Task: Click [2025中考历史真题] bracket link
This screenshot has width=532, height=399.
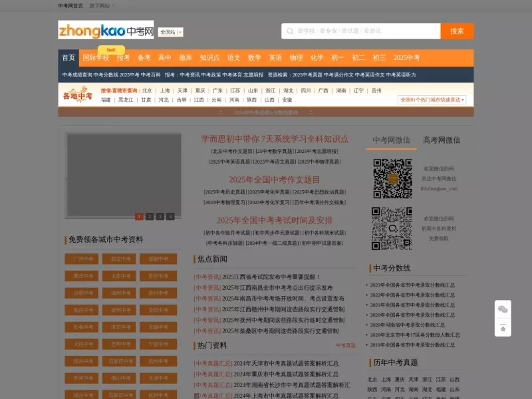Action: click(x=225, y=192)
